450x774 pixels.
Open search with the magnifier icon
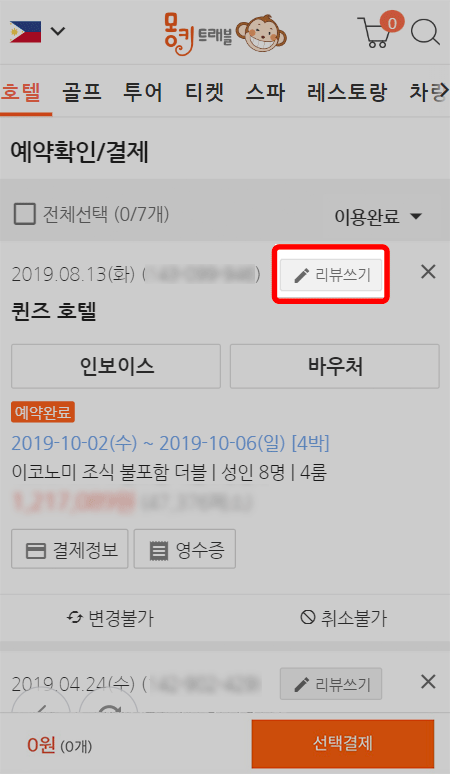(425, 32)
